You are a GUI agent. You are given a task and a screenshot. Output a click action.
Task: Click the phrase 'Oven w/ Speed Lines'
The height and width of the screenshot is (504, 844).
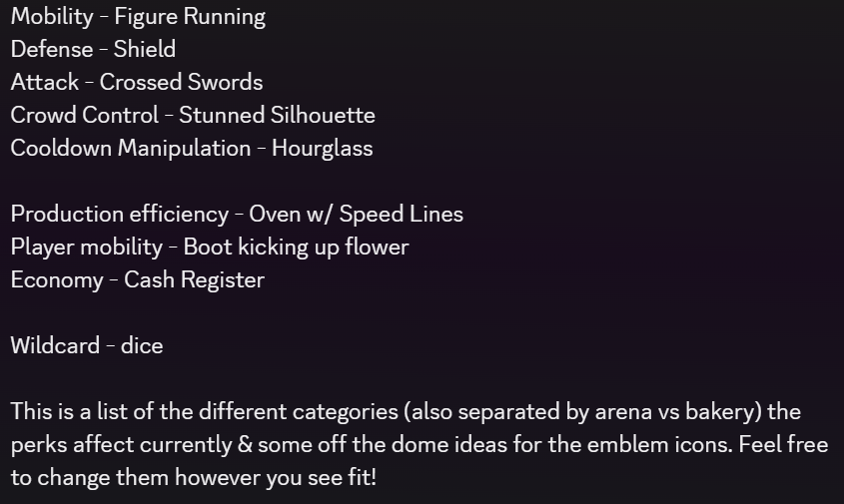coord(357,215)
